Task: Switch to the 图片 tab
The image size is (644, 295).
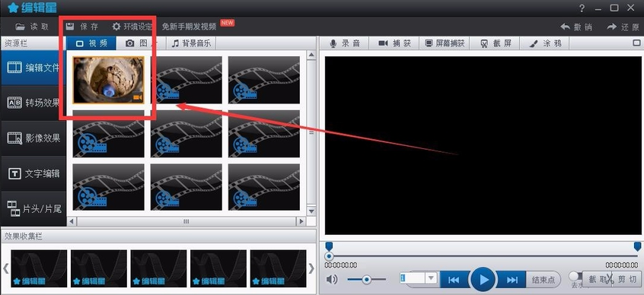Action: tap(142, 43)
